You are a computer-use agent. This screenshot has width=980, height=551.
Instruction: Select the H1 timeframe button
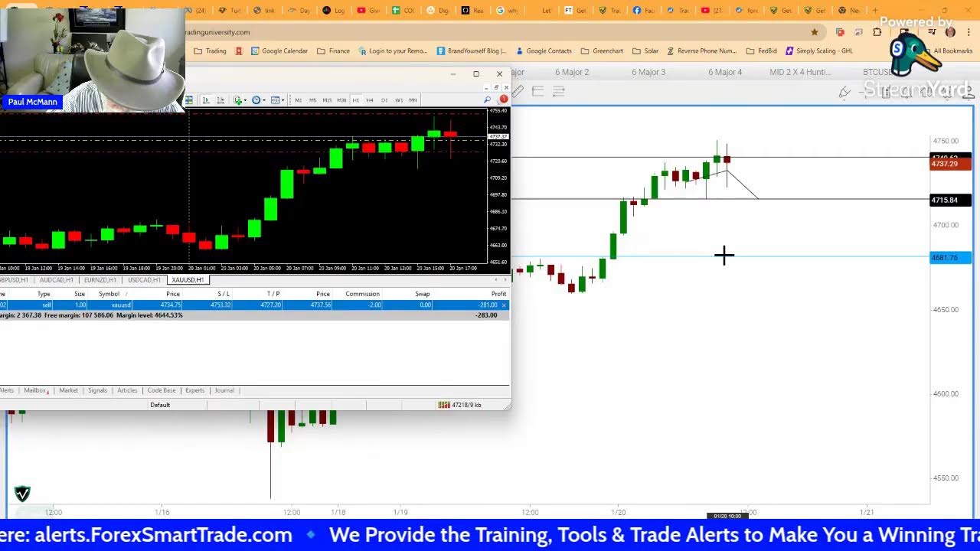[356, 100]
